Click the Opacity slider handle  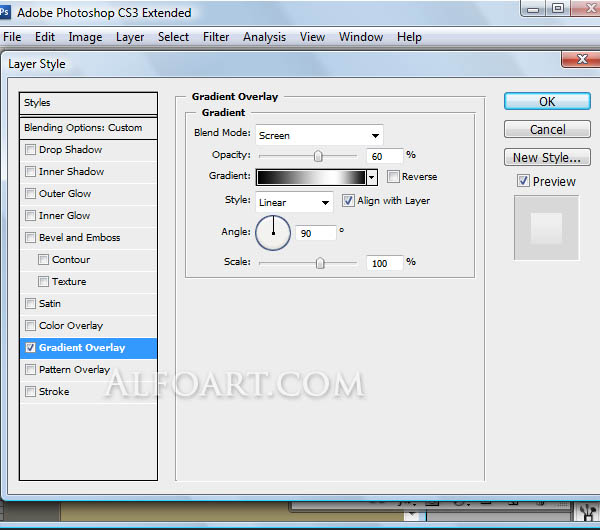coord(318,156)
